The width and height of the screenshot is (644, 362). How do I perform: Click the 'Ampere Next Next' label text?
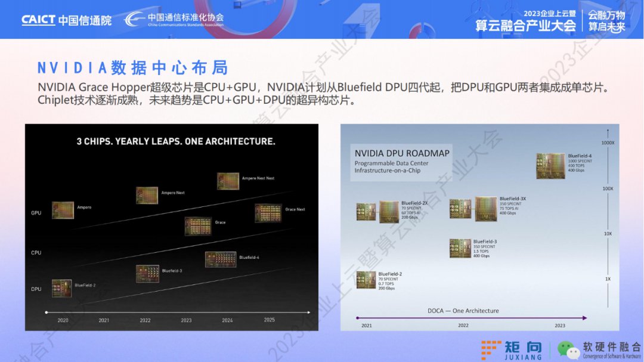pos(258,178)
